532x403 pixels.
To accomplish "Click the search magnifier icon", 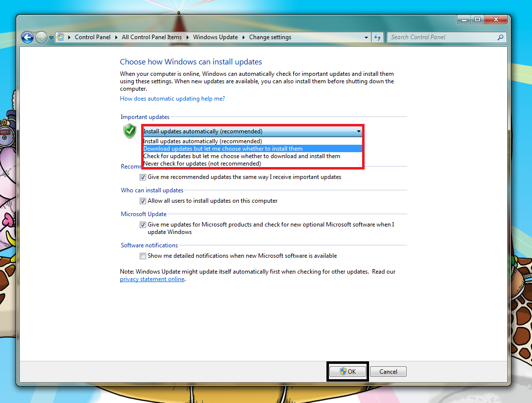I will (500, 37).
